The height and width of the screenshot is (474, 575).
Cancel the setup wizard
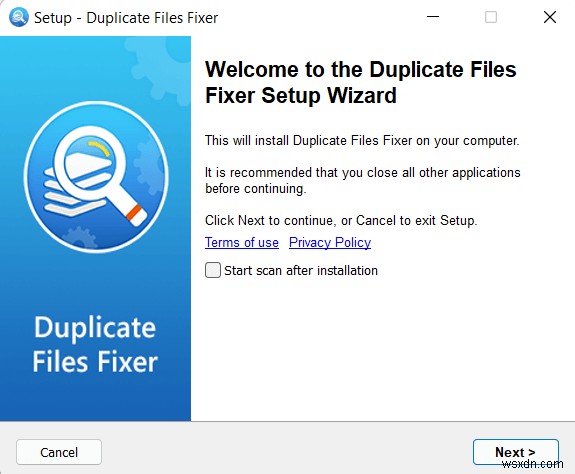(x=59, y=452)
